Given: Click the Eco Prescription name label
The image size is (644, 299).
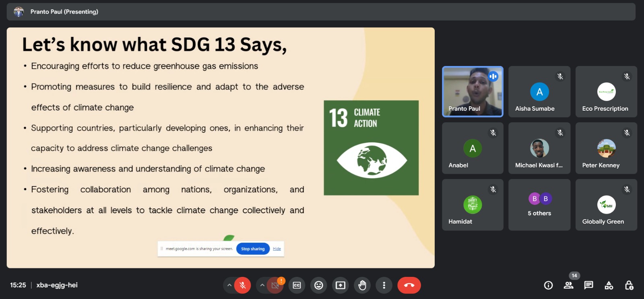Looking at the screenshot, I should [605, 109].
